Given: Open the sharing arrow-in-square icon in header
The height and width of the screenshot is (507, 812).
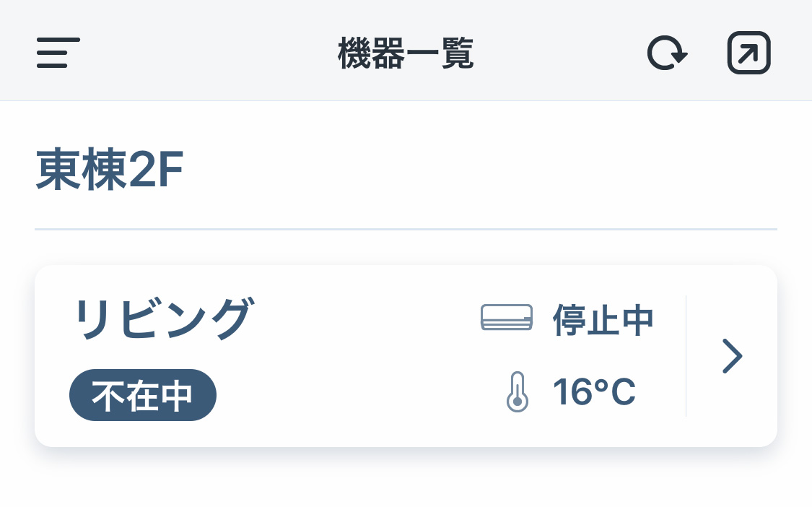Looking at the screenshot, I should [748, 53].
